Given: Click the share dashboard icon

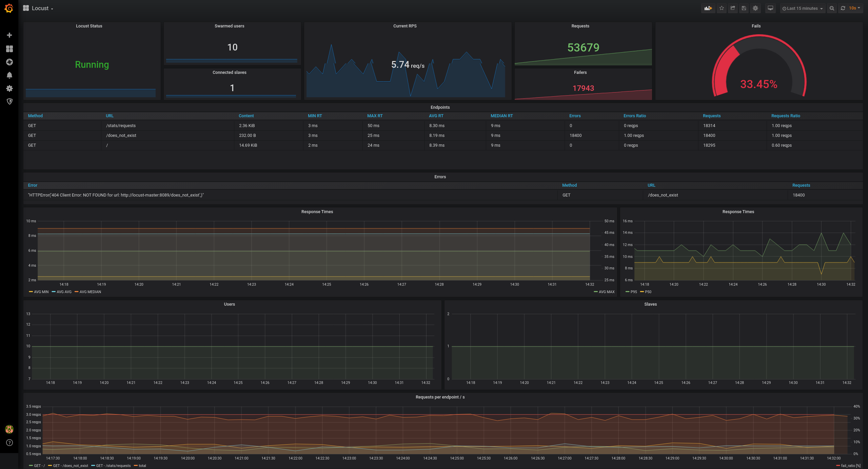Looking at the screenshot, I should (732, 8).
